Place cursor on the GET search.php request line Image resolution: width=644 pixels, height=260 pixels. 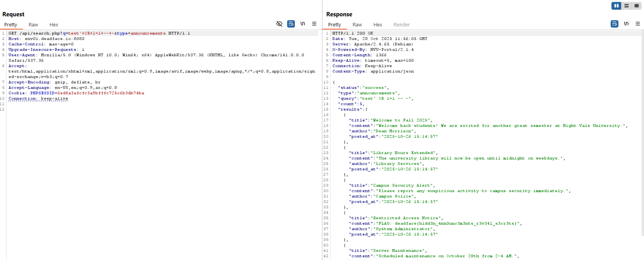click(99, 33)
